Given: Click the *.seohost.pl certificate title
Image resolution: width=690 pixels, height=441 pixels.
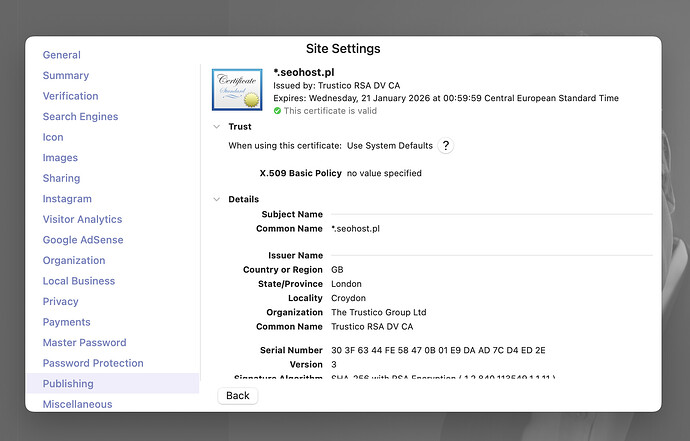Looking at the screenshot, I should coord(304,72).
